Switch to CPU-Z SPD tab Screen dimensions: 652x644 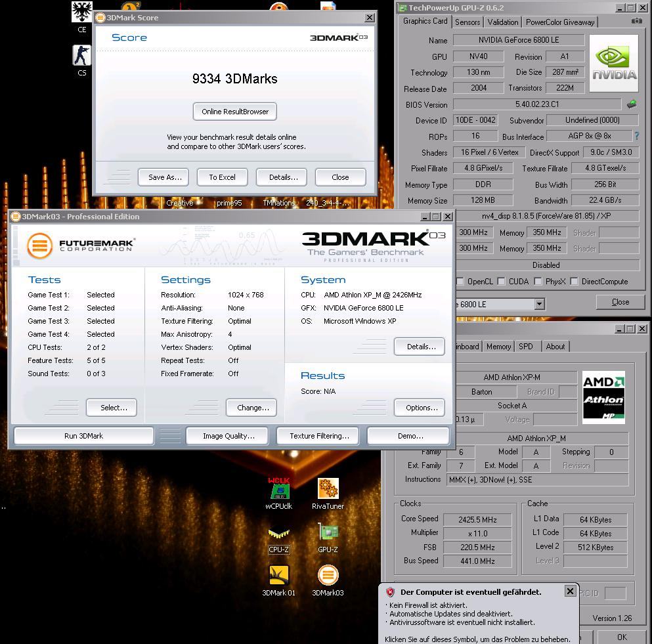pos(526,347)
